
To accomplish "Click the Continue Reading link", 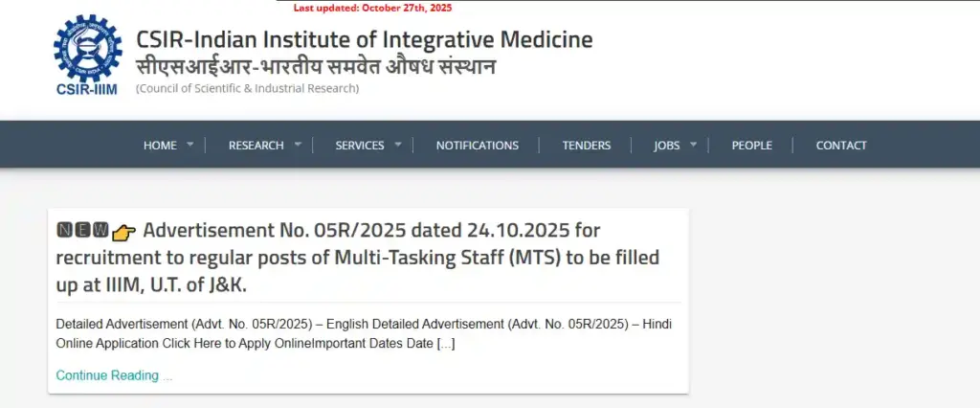I will tap(114, 375).
